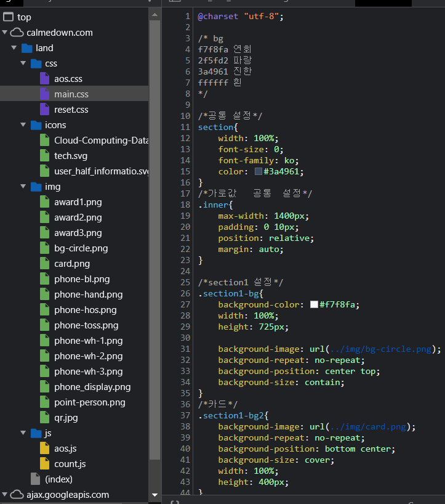
Task: Open award2.png in the file tree
Action: coord(78,217)
